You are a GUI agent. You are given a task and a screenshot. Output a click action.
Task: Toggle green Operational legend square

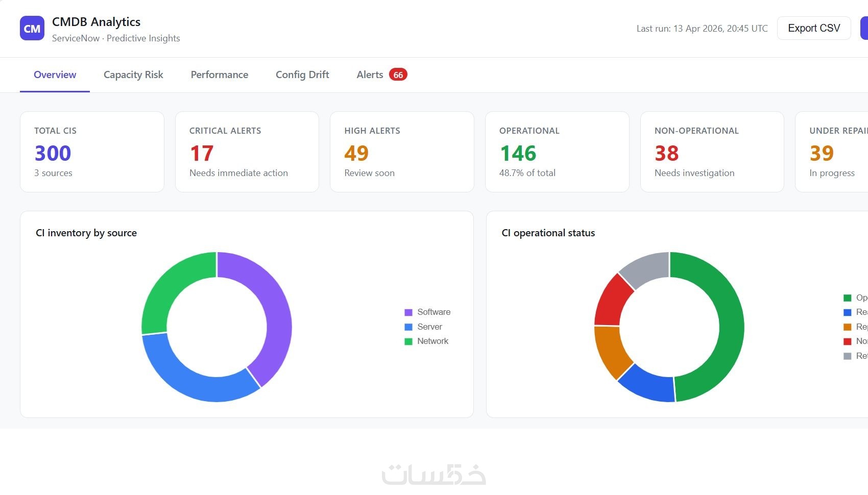(848, 298)
